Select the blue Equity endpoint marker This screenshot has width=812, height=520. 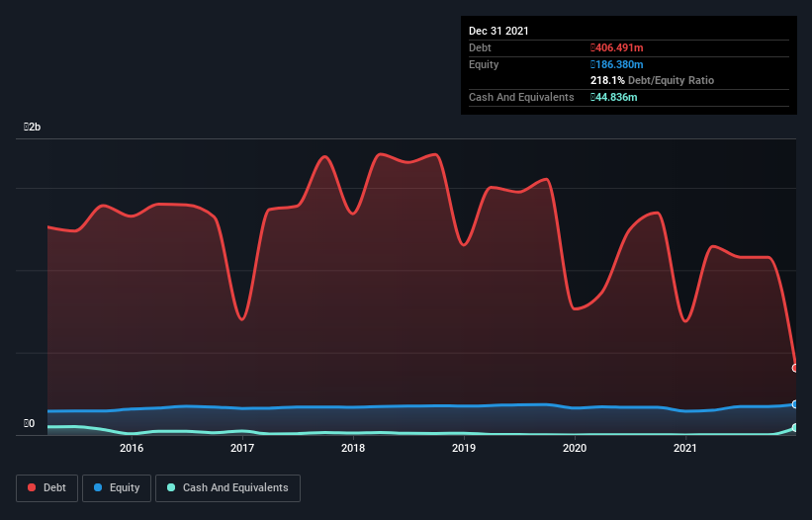click(x=795, y=404)
